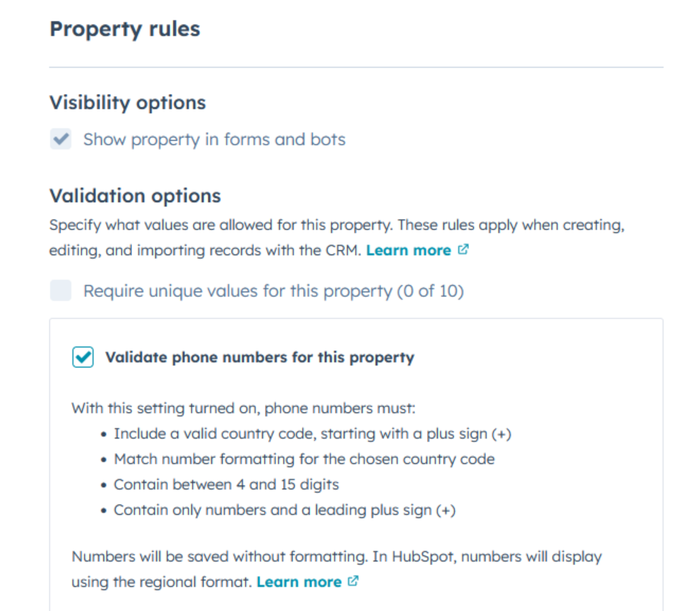Click the 'Match number formatting' bullet item
The height and width of the screenshot is (611, 700).
point(304,459)
